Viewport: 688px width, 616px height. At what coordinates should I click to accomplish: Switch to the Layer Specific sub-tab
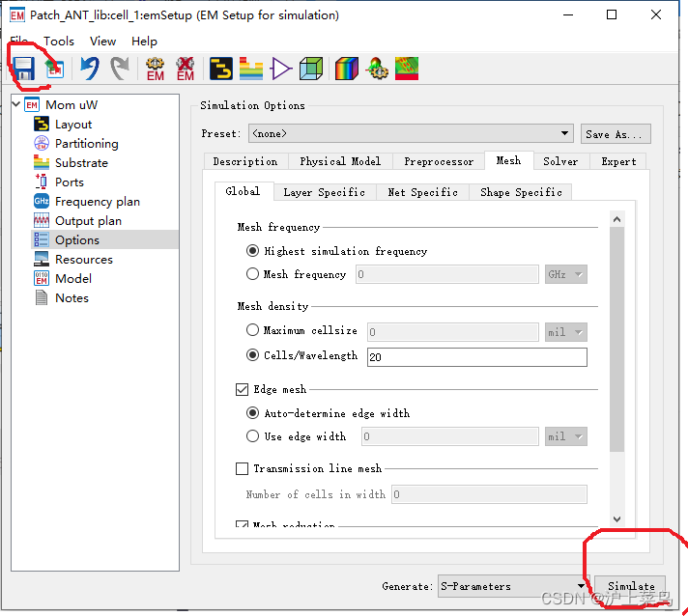click(325, 192)
